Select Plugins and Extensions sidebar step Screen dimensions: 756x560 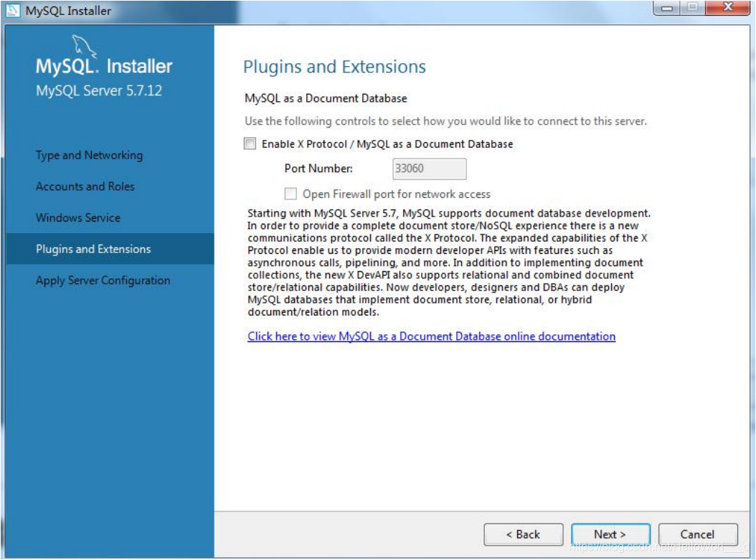click(110, 249)
